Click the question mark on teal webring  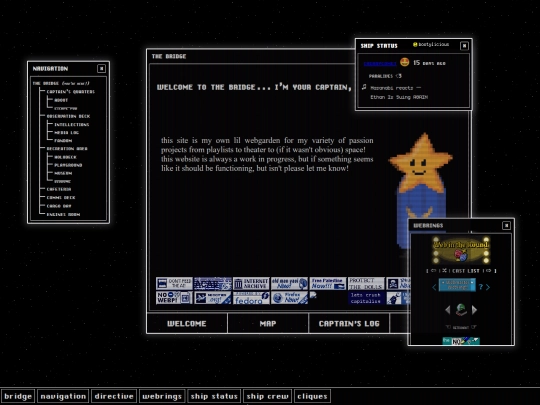click(x=481, y=287)
